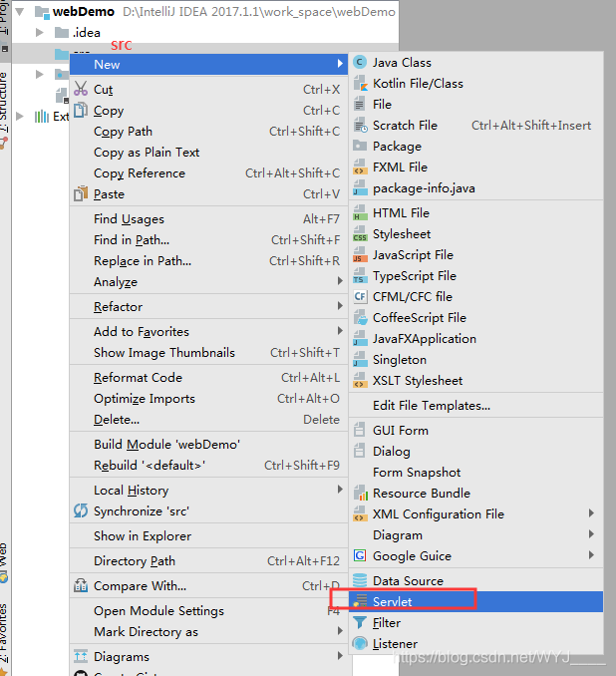
Task: Click the Cut scissors icon
Action: (81, 89)
